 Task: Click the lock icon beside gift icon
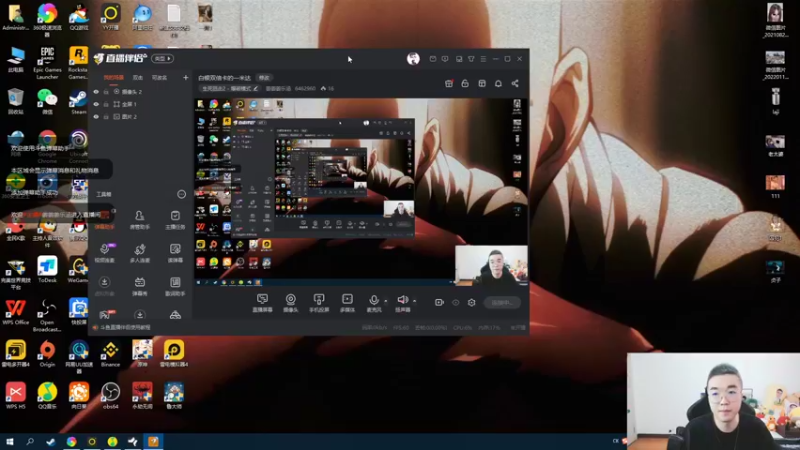(465, 83)
